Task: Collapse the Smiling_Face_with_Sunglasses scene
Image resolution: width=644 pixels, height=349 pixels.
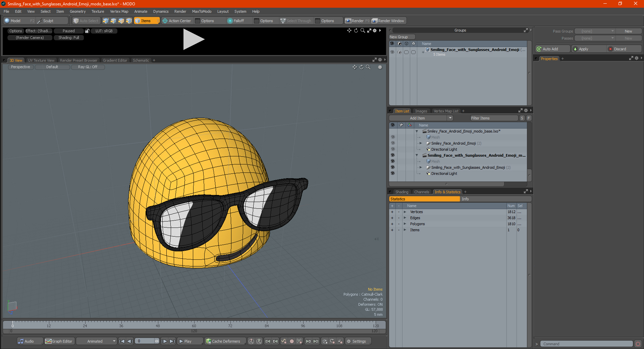Action: (x=417, y=155)
